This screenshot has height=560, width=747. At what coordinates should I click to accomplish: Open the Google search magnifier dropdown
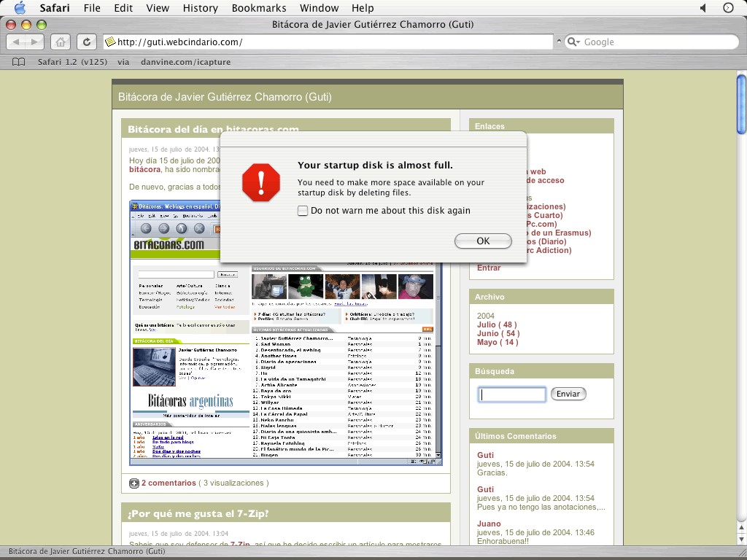573,42
